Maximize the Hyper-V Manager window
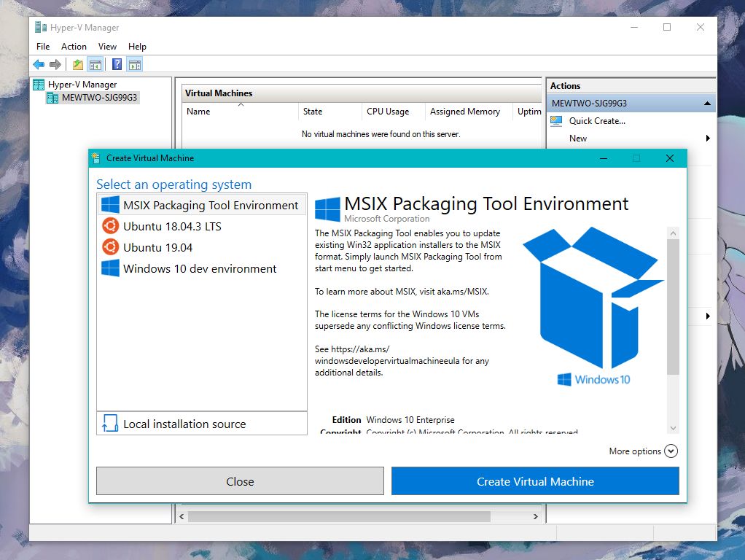 [x=667, y=27]
